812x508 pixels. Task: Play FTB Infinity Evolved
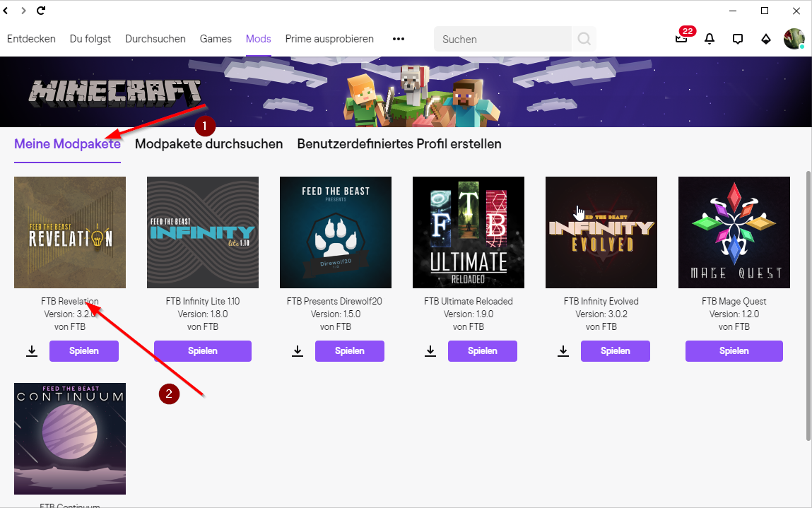(616, 351)
